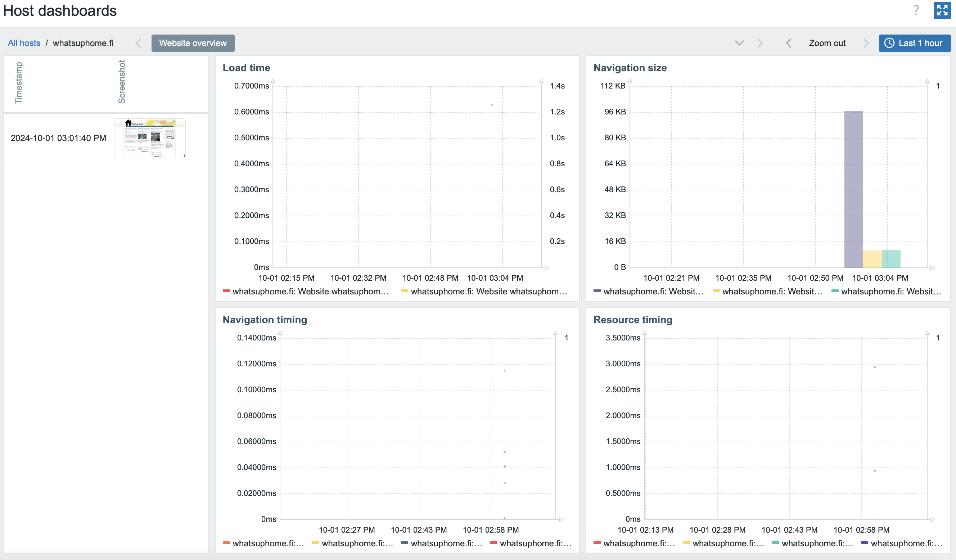Screen dimensions: 956x560
Task: Click the left chevron beside Website overview
Action: pyautogui.click(x=138, y=43)
